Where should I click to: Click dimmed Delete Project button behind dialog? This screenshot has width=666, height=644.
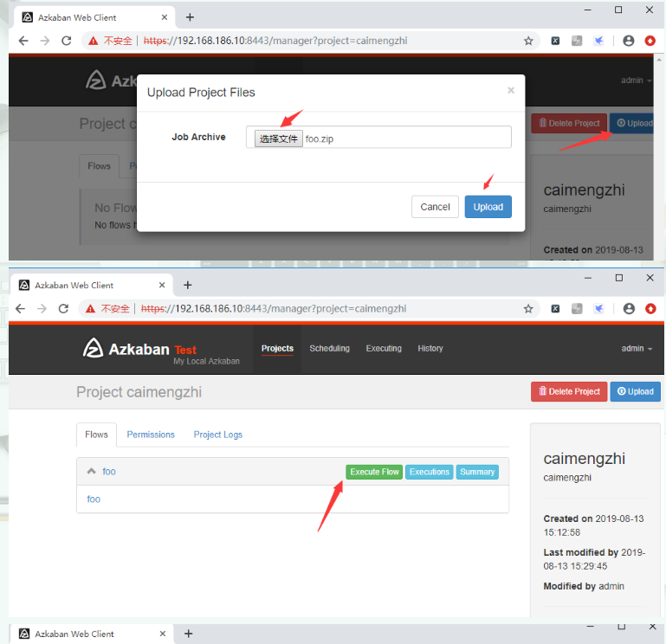(569, 123)
